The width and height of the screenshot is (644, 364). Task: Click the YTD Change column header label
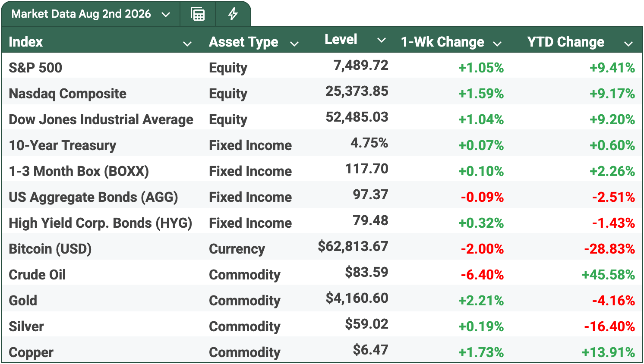pos(565,42)
